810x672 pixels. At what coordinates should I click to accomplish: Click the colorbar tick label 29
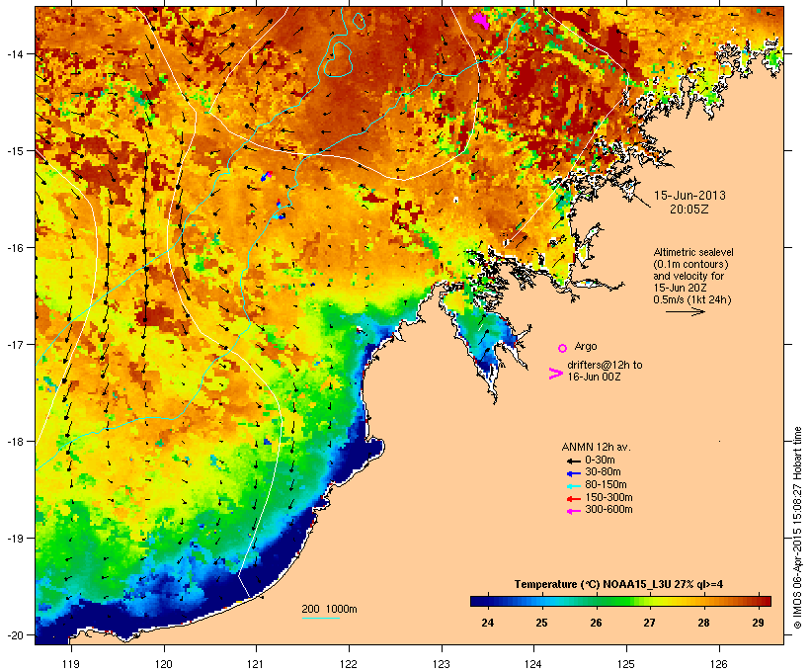coord(758,623)
